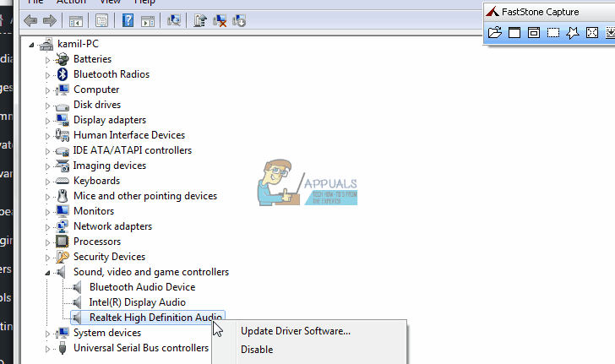615x364 pixels.
Task: Select Sound, video and game controllers label
Action: [x=151, y=272]
